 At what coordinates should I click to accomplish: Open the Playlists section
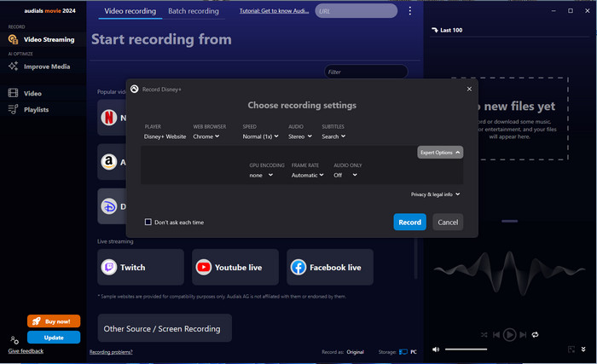point(43,110)
